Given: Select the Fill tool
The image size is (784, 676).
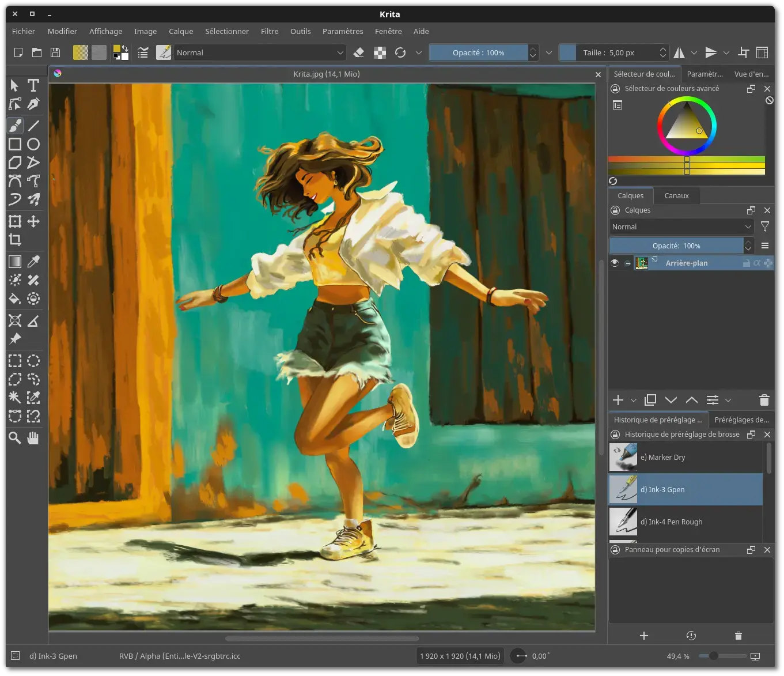Looking at the screenshot, I should tap(14, 299).
